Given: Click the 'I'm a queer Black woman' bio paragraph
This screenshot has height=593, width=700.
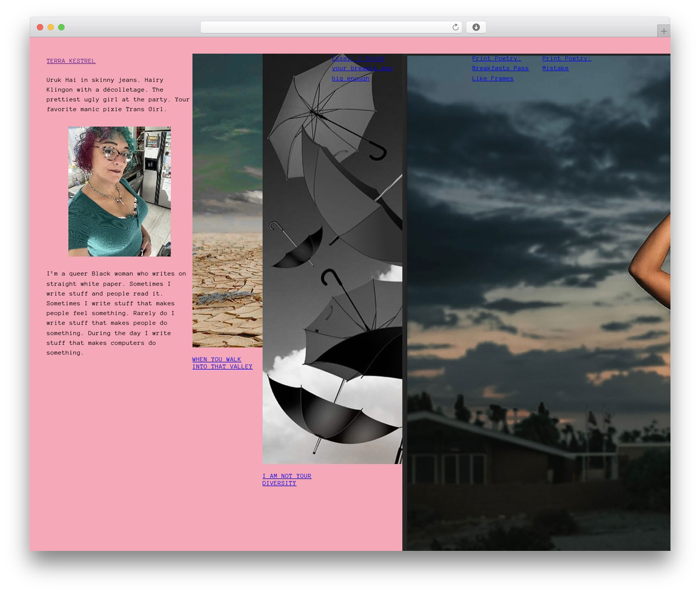Looking at the screenshot, I should [x=116, y=313].
